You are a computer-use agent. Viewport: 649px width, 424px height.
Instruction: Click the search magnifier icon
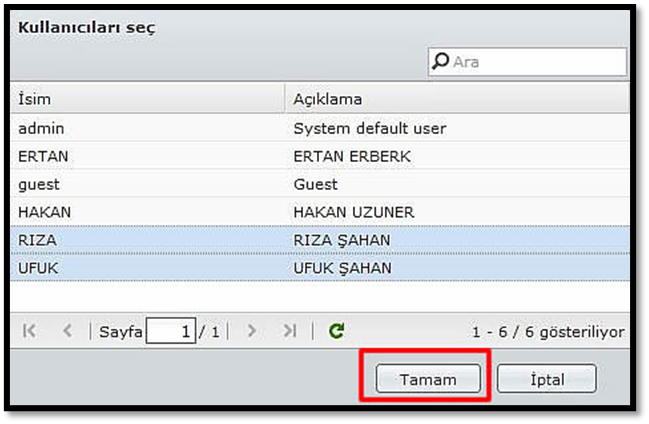[x=440, y=62]
